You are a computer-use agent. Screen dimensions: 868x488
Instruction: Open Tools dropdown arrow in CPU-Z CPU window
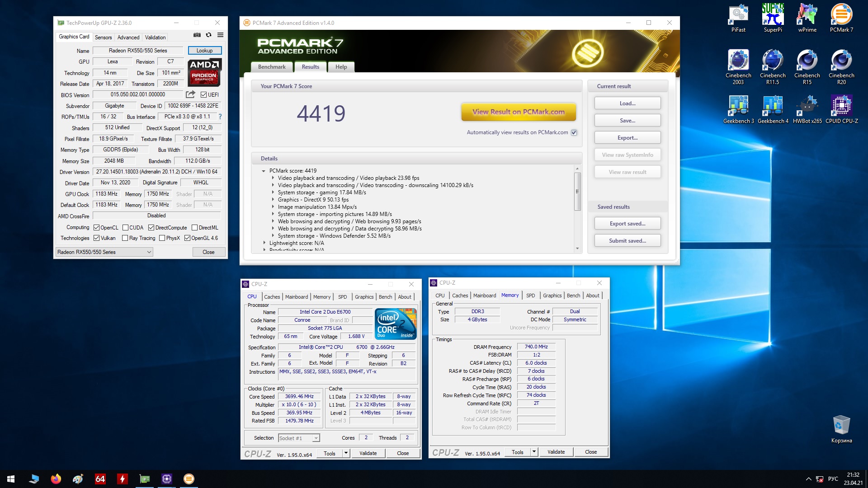[346, 453]
